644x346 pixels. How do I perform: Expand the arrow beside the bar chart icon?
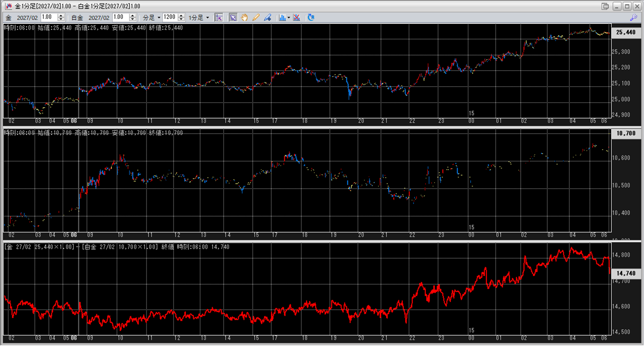coord(289,18)
